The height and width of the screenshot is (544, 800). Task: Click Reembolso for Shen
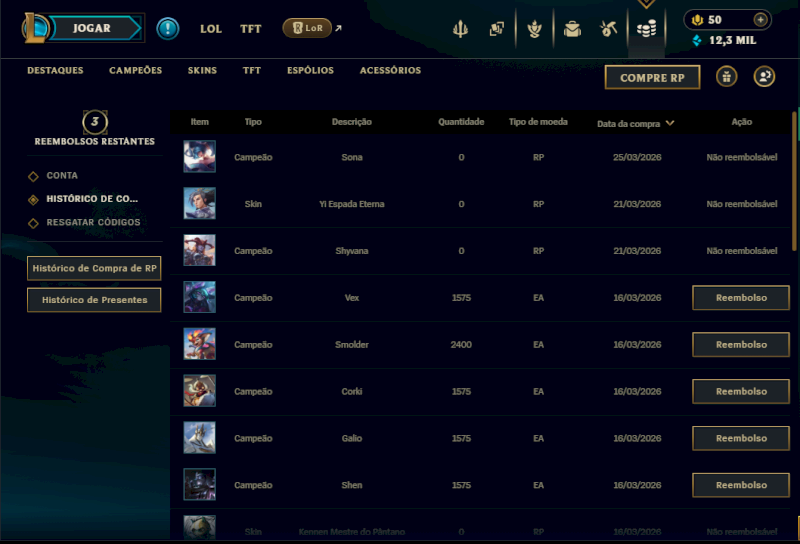(741, 485)
